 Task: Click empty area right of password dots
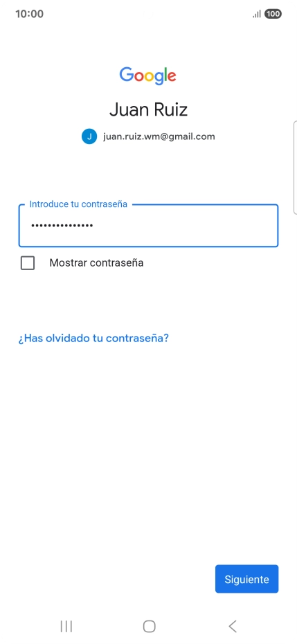pyautogui.click(x=185, y=226)
